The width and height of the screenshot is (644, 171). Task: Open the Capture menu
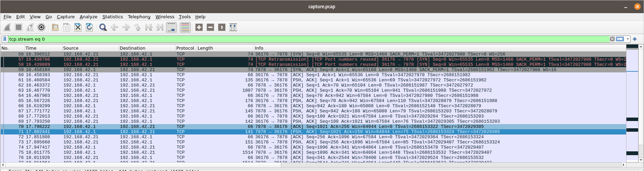pos(66,17)
